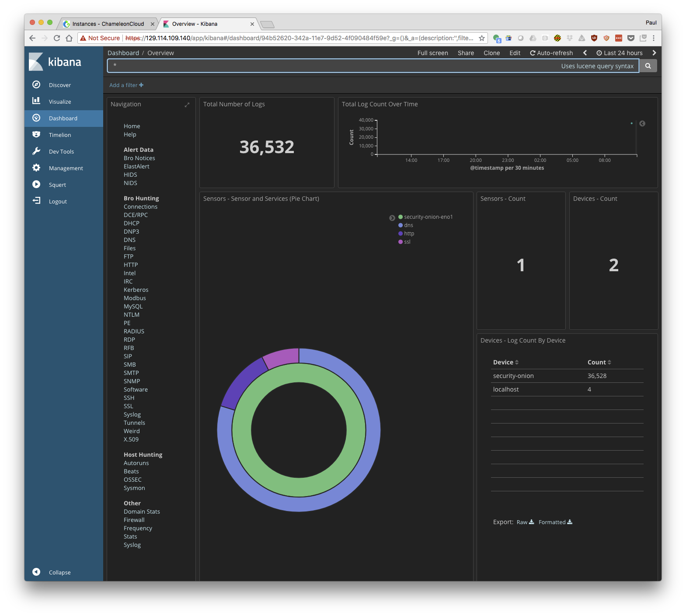686x616 pixels.
Task: Step time range forward with right chevron
Action: 654,53
